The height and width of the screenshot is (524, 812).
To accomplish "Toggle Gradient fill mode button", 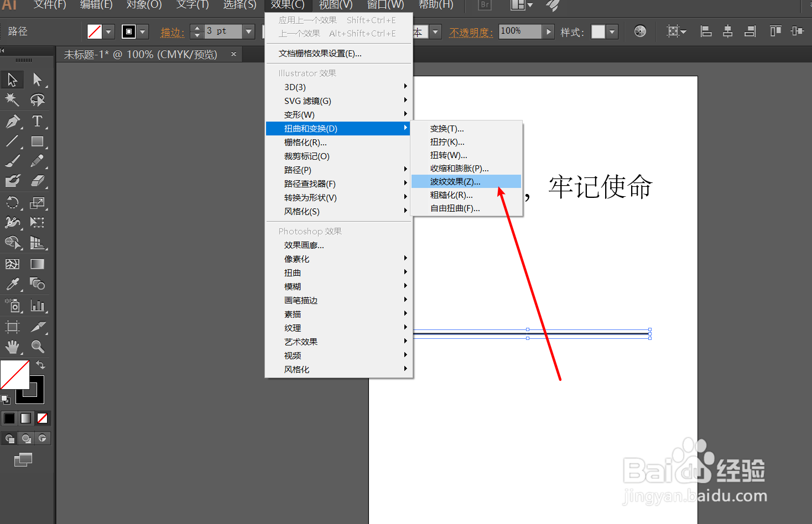I will click(26, 418).
